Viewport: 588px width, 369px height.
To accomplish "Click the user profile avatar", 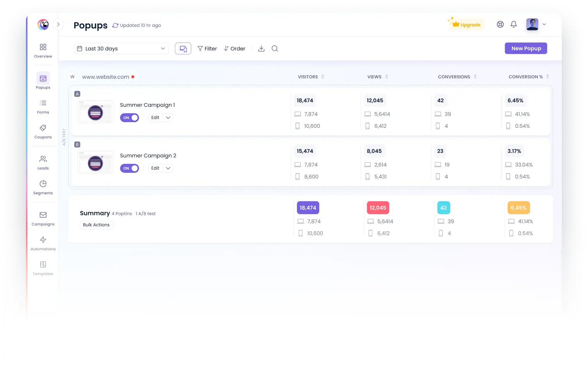I will (x=532, y=24).
